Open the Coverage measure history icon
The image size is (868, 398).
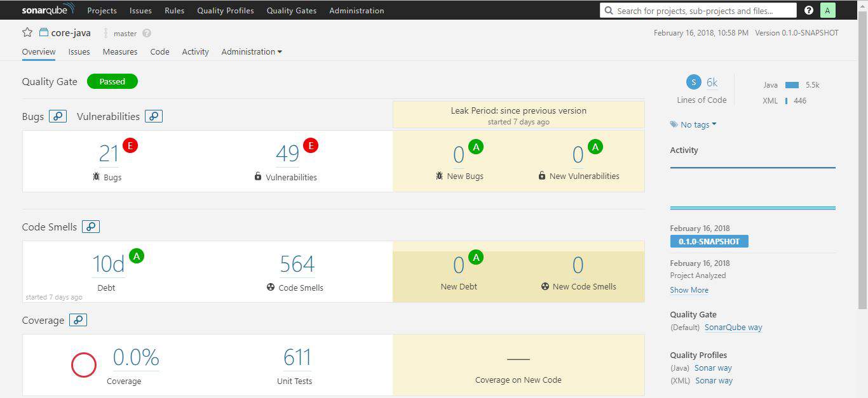coord(78,320)
